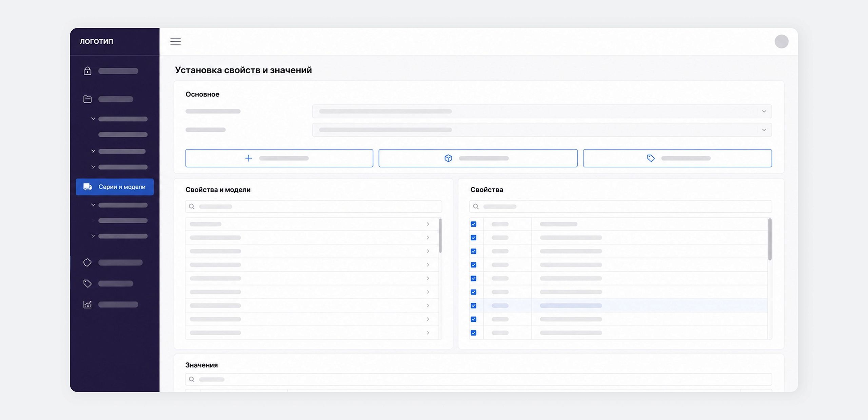Click the folder icon in sidebar

[x=87, y=99]
